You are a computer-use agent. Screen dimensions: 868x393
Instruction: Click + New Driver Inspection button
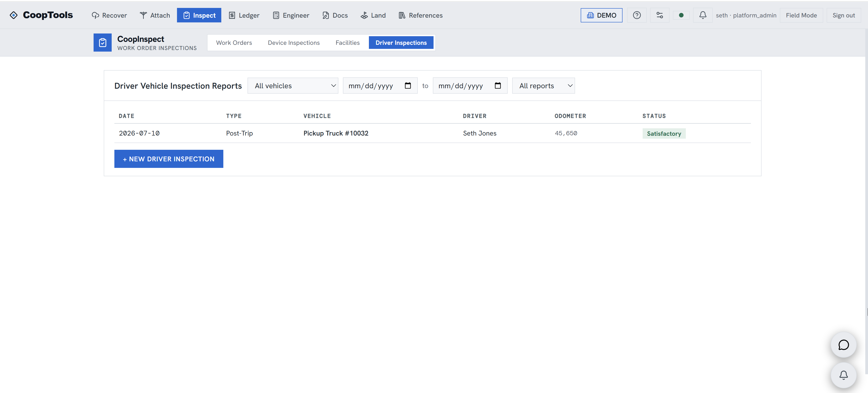click(168, 159)
